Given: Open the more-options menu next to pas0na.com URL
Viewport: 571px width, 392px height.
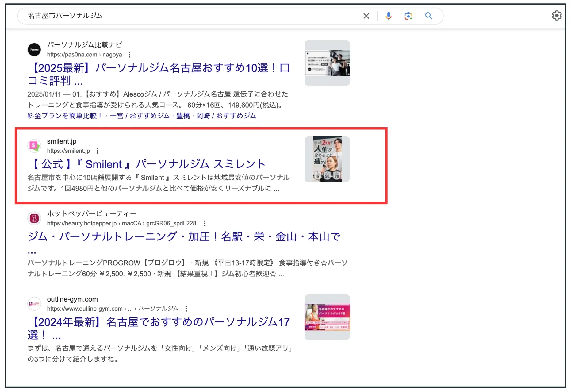Looking at the screenshot, I should pyautogui.click(x=130, y=55).
